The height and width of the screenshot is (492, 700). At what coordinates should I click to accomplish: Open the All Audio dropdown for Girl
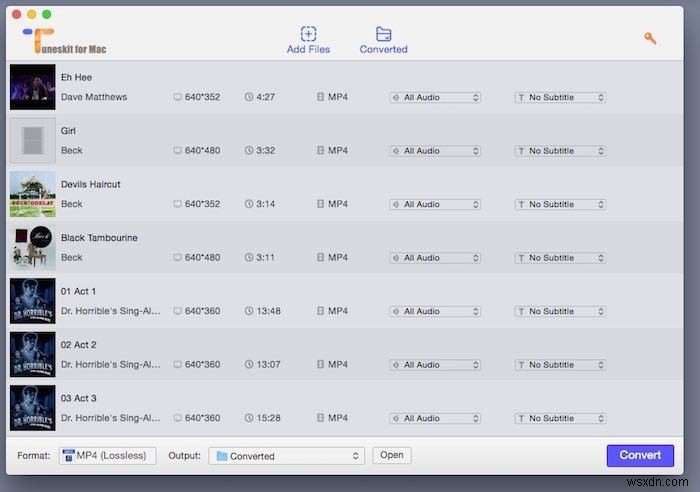pyautogui.click(x=435, y=151)
